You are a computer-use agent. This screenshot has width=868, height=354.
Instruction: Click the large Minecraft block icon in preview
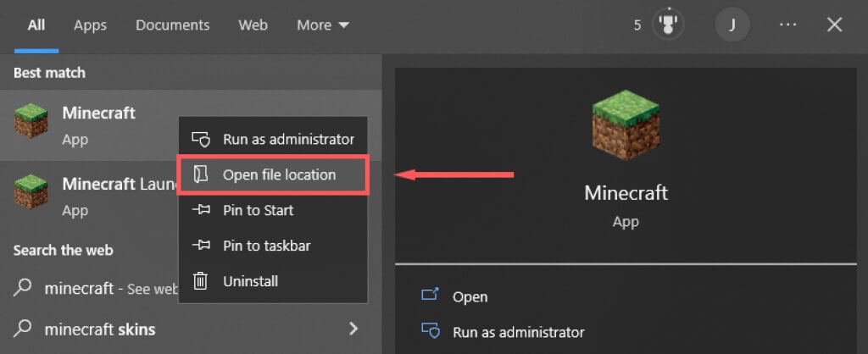click(x=626, y=125)
